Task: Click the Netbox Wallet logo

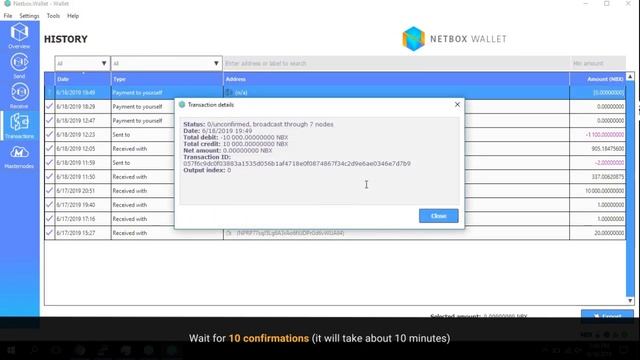Action: click(454, 39)
